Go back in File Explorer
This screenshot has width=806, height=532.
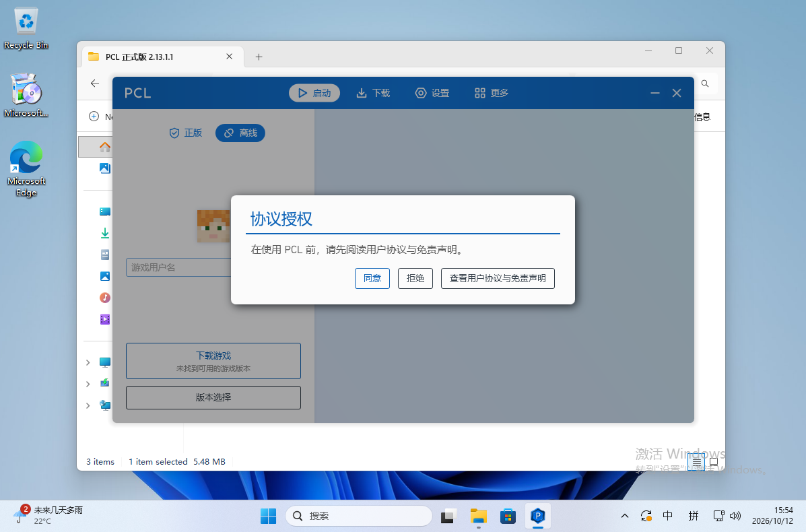94,84
